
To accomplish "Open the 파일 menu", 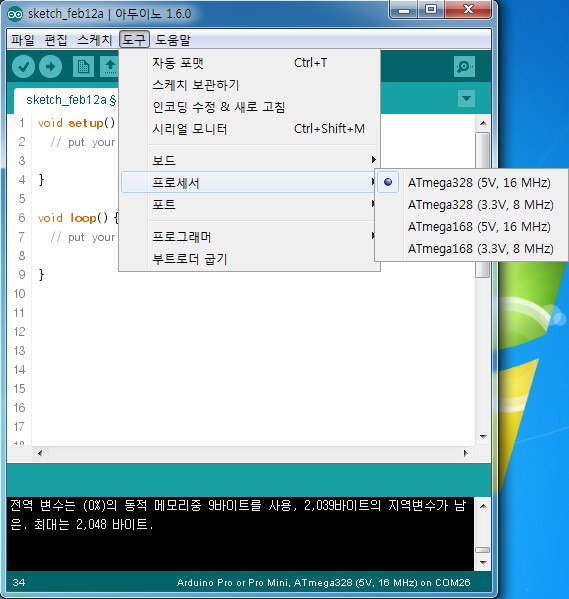I will pyautogui.click(x=23, y=40).
